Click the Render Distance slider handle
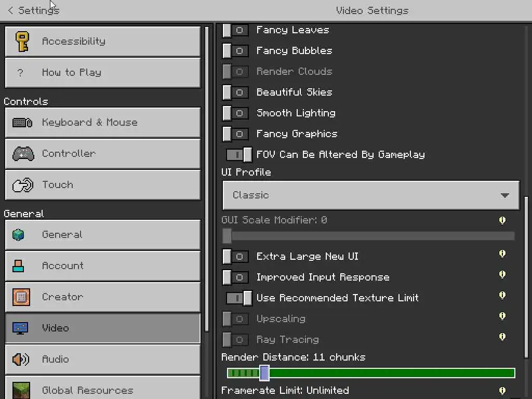Image resolution: width=532 pixels, height=399 pixels. [x=264, y=373]
